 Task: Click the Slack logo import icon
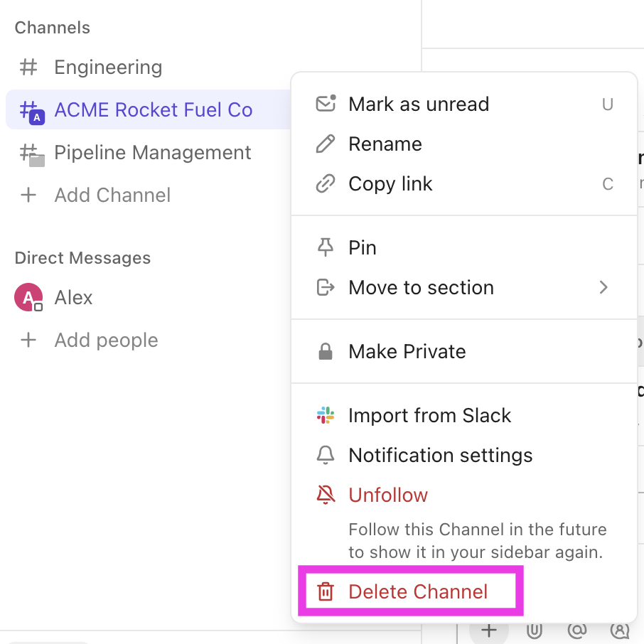[x=326, y=416]
